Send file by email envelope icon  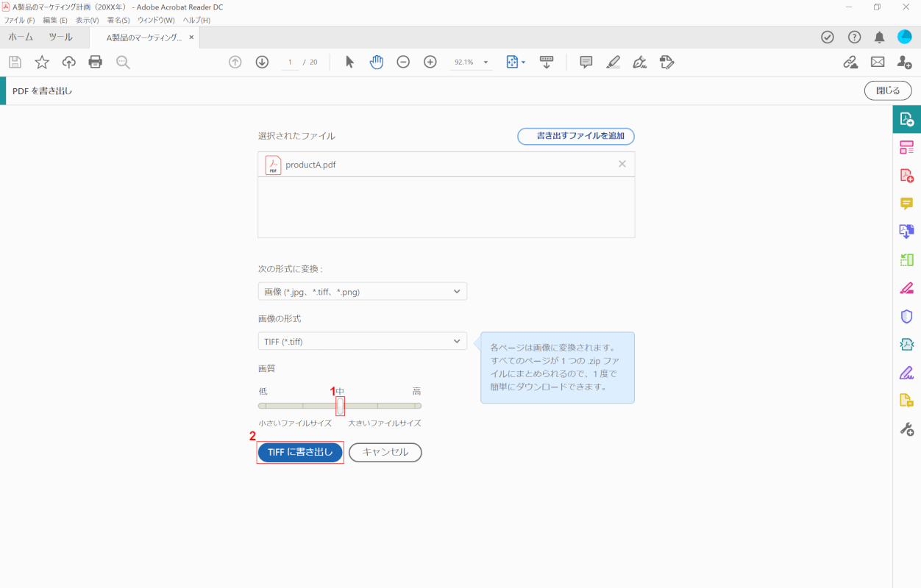[878, 62]
